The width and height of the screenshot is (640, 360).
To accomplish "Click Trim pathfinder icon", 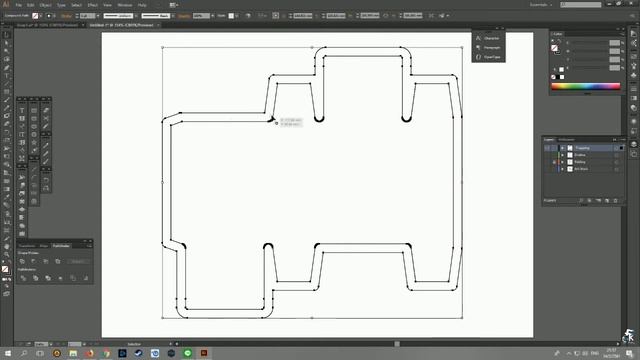I will coord(36,278).
